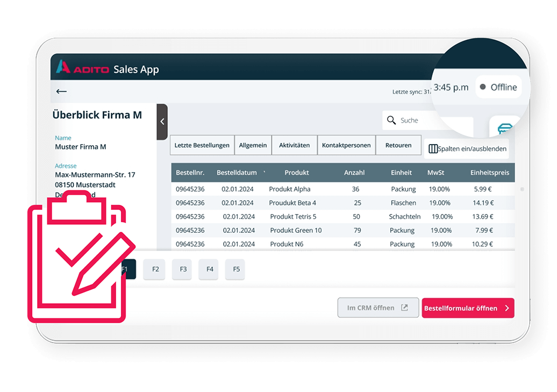Click the Muster Firma M name value
The width and height of the screenshot is (557, 392).
[81, 147]
